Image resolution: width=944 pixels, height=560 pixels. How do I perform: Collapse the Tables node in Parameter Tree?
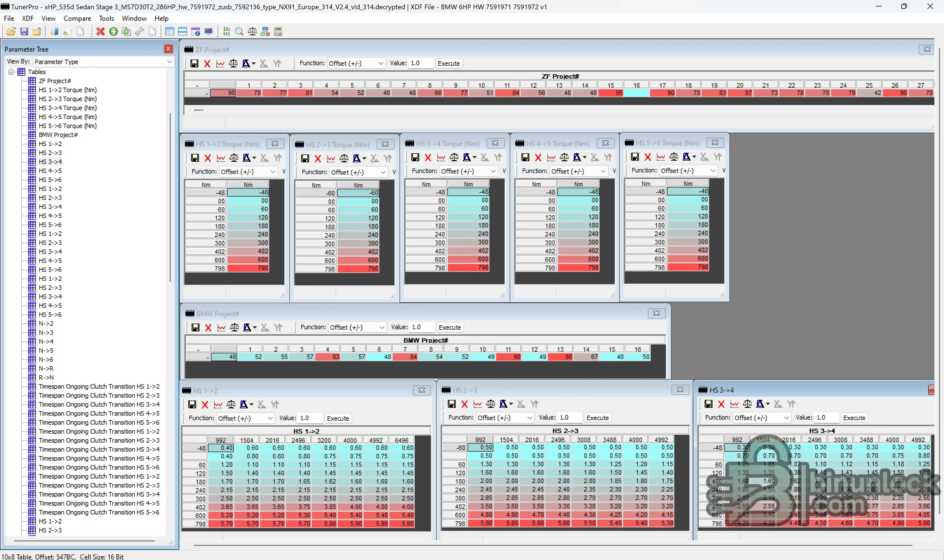click(11, 72)
